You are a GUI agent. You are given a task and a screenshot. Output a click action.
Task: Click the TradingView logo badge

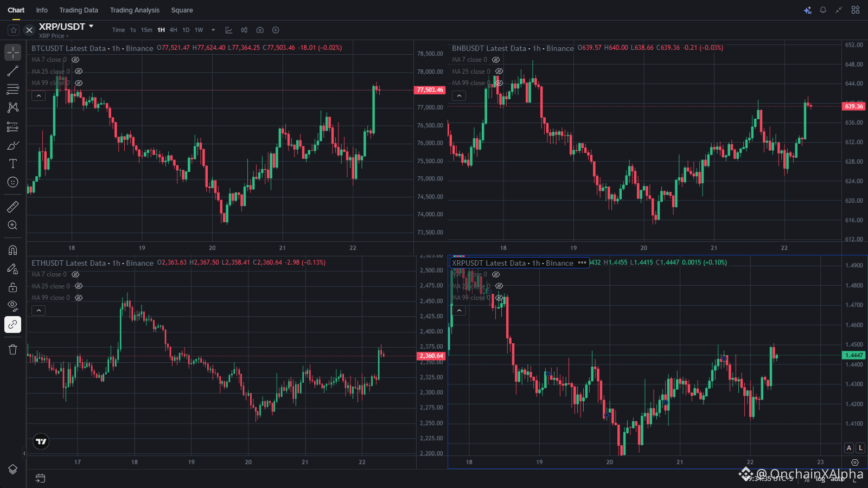[41, 441]
